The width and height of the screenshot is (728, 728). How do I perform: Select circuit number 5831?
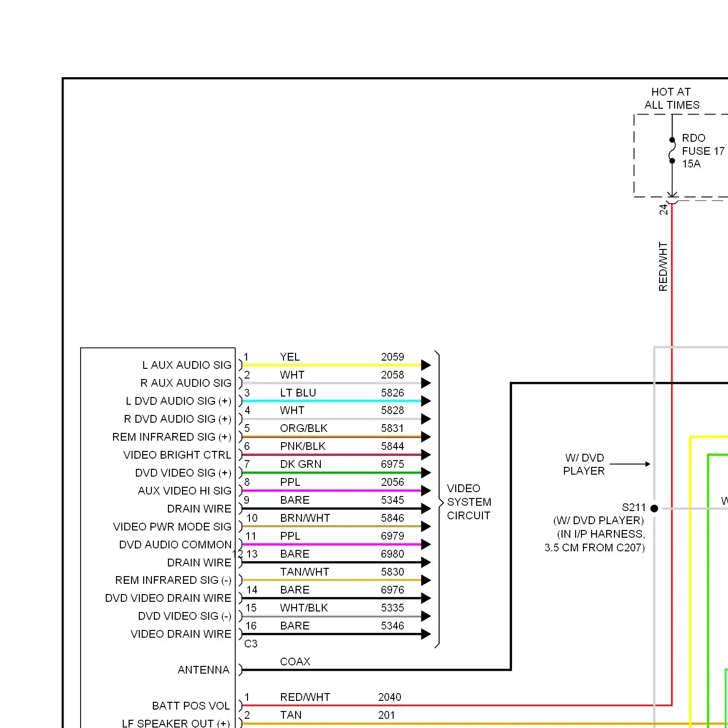click(x=393, y=428)
